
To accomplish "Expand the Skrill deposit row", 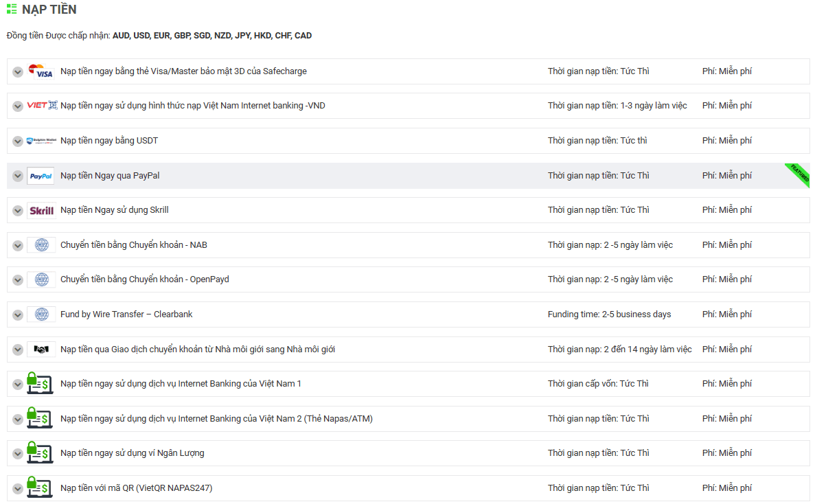I will click(x=18, y=210).
